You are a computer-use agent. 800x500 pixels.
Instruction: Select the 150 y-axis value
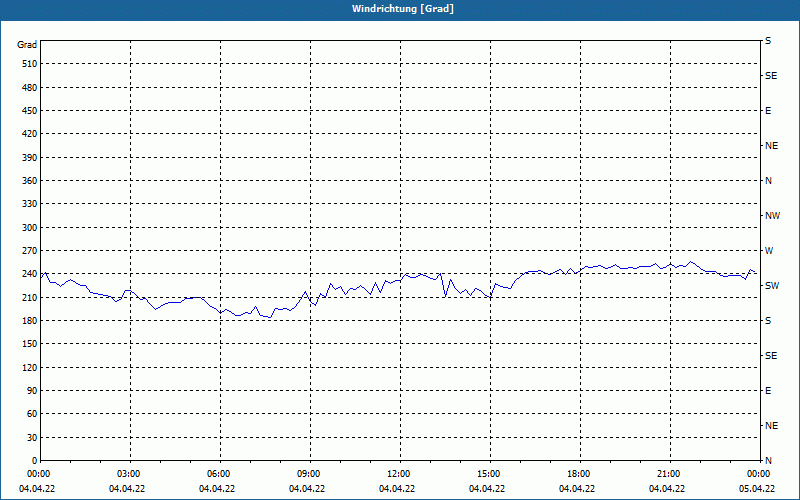30,344
